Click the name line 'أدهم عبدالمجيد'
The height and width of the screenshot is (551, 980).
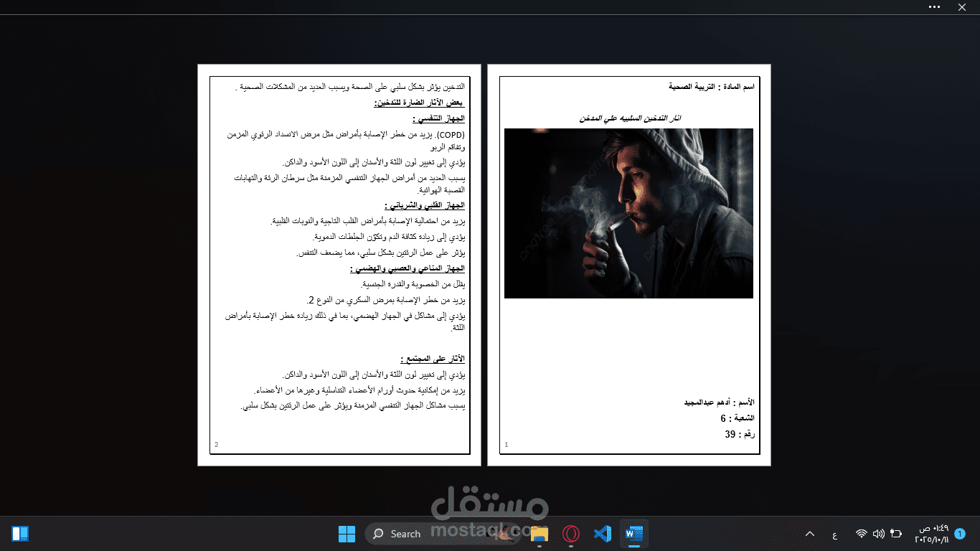click(719, 402)
